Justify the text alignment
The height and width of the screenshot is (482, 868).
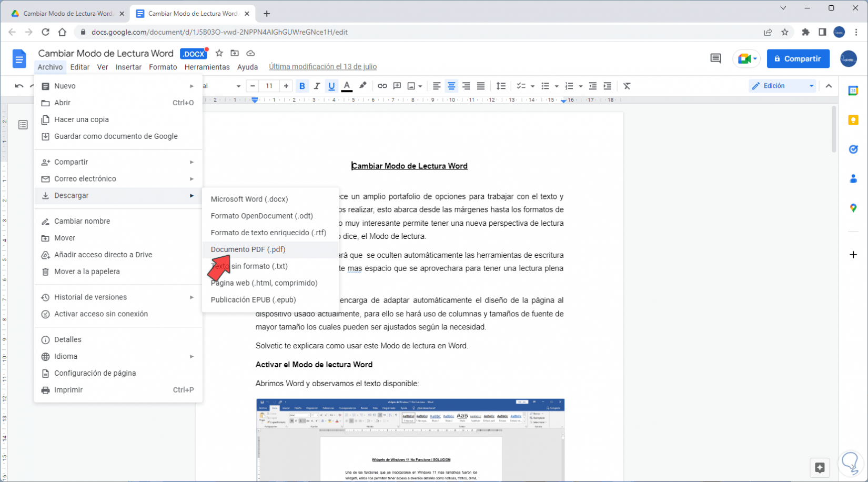(481, 86)
